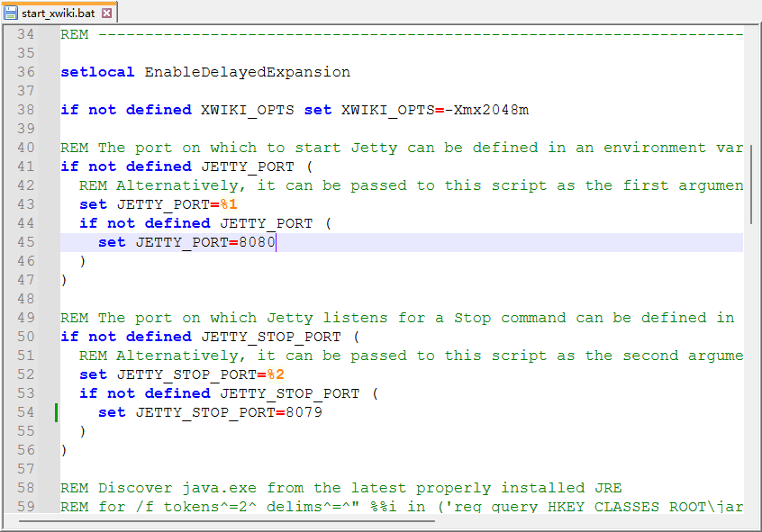Click line number 38 in the margin
The height and width of the screenshot is (532, 762).
[25, 110]
